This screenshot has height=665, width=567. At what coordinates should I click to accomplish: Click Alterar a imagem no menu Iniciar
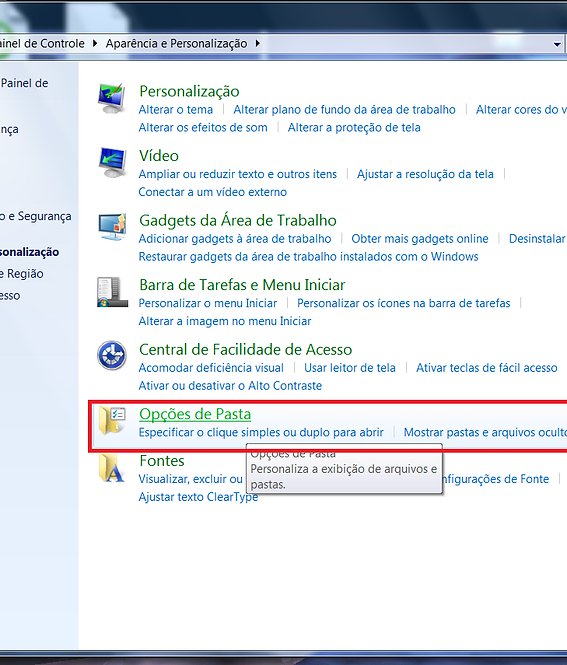pyautogui.click(x=225, y=321)
